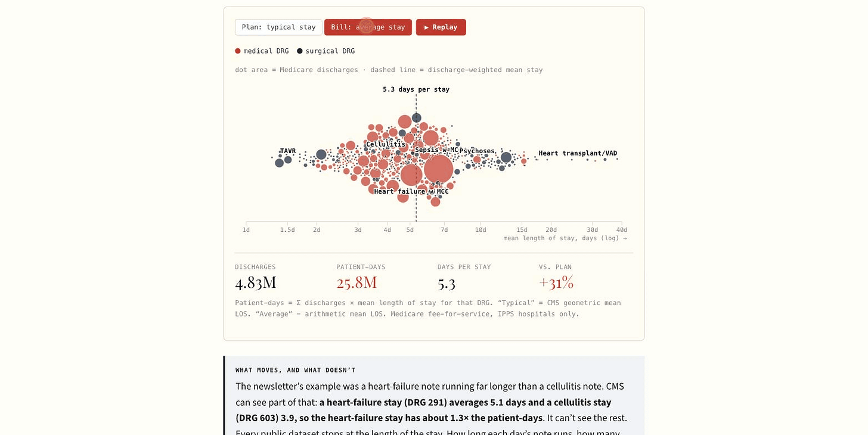Click the "5.3 days per stay" marker label
This screenshot has height=435, width=868.
tap(416, 89)
